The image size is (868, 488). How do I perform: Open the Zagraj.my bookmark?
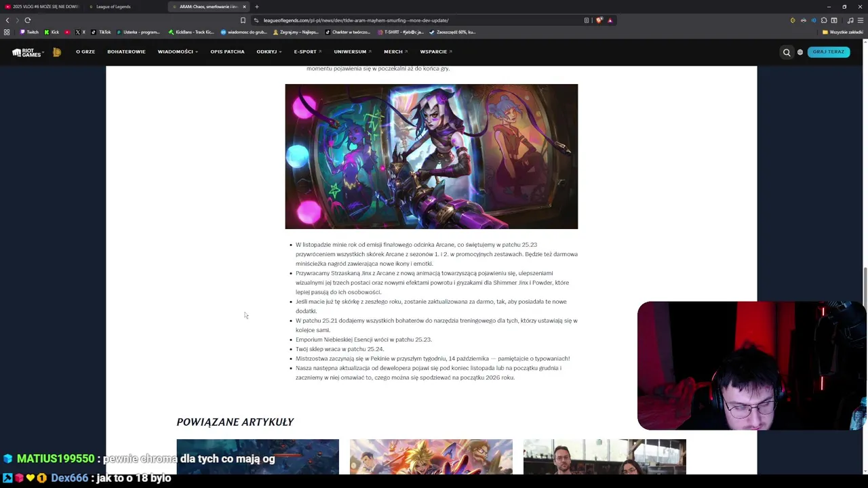[x=296, y=32]
